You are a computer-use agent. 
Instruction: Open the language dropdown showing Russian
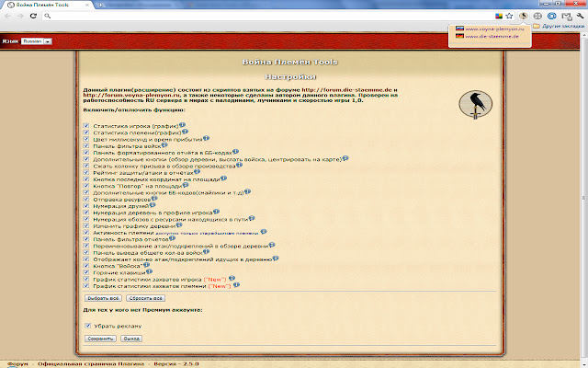(x=37, y=41)
